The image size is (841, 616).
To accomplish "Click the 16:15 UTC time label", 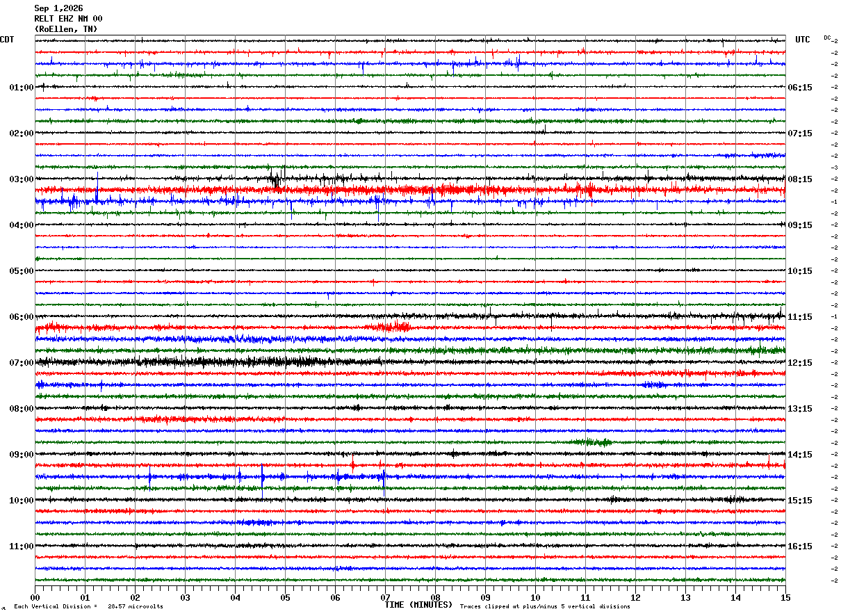I will pos(800,546).
